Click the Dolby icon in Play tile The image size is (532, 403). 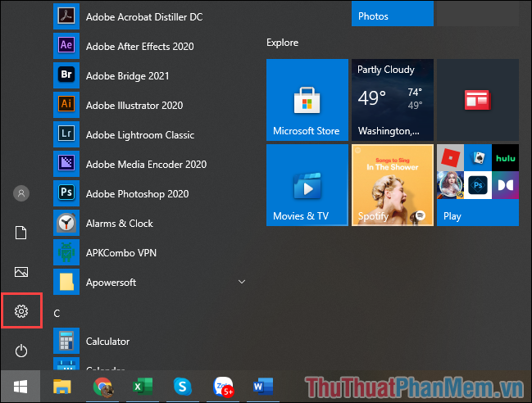click(x=505, y=185)
